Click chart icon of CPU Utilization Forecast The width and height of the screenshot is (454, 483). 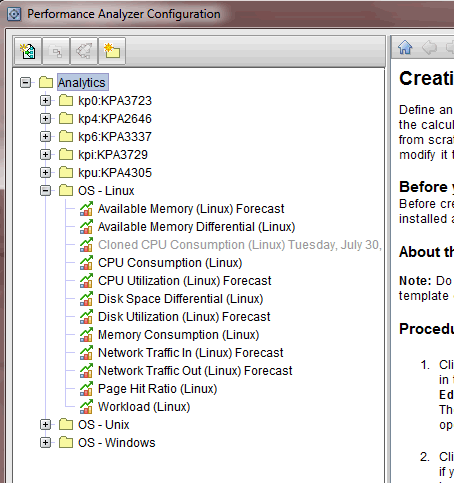click(x=86, y=281)
